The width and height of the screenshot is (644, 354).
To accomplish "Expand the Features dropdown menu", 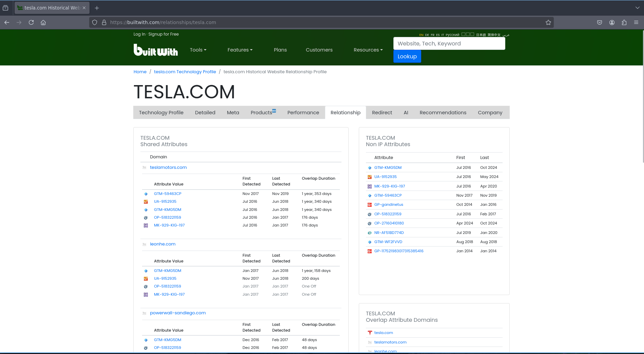I will [x=240, y=50].
